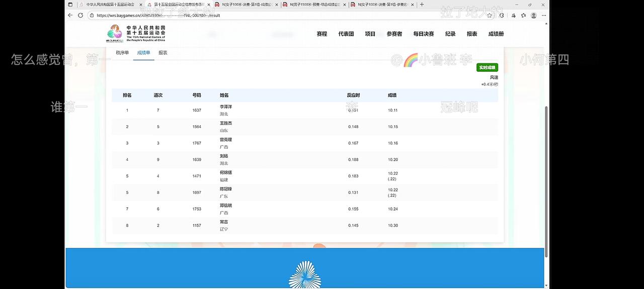Click the URL address bar
The image size is (644, 289).
pyautogui.click(x=282, y=15)
